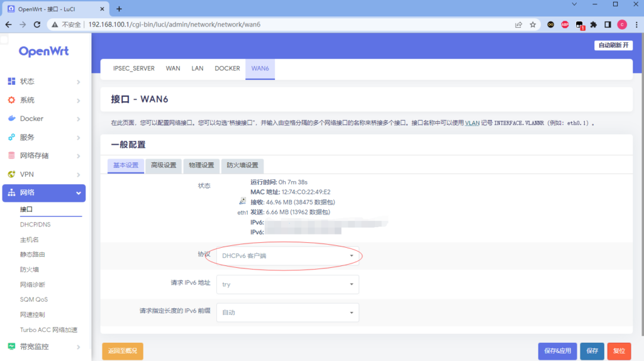Close the OpenWrt browser tab

coord(103,9)
